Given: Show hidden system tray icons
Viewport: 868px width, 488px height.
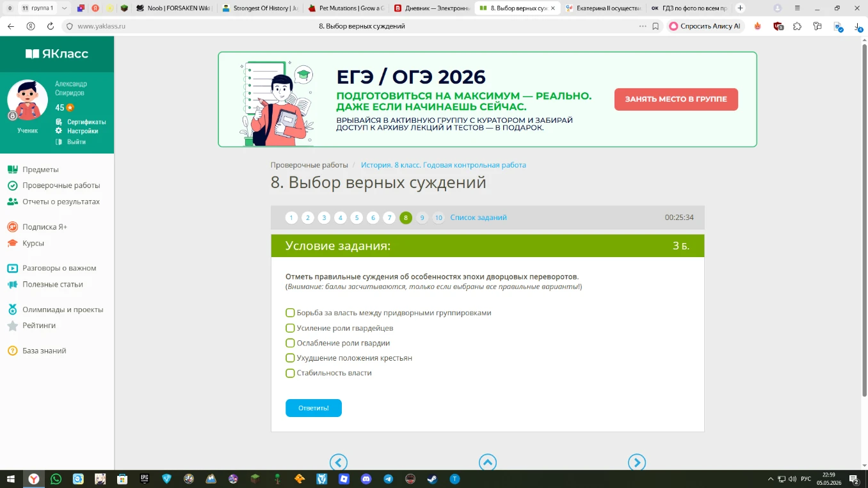Looking at the screenshot, I should pyautogui.click(x=770, y=478).
